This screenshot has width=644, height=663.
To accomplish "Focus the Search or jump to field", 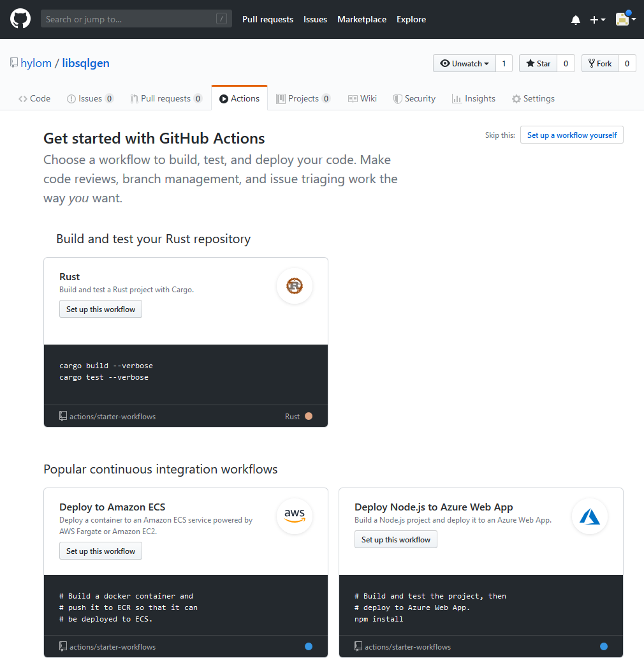I will coord(136,19).
